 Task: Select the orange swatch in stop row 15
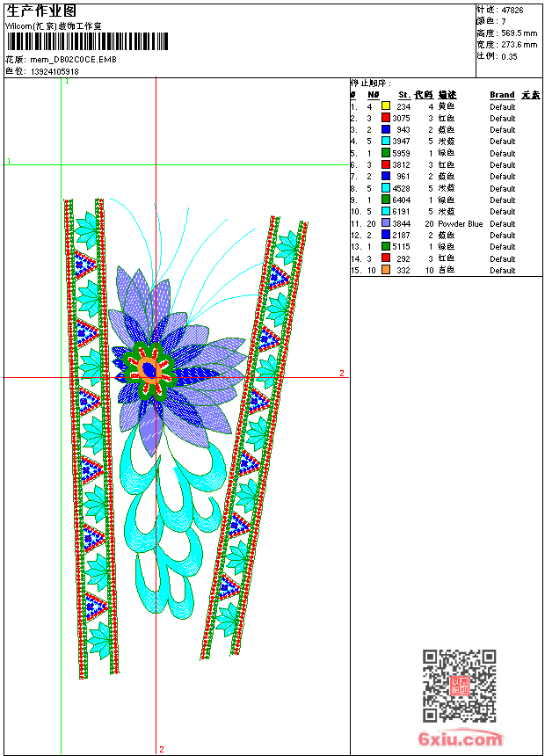tap(386, 271)
